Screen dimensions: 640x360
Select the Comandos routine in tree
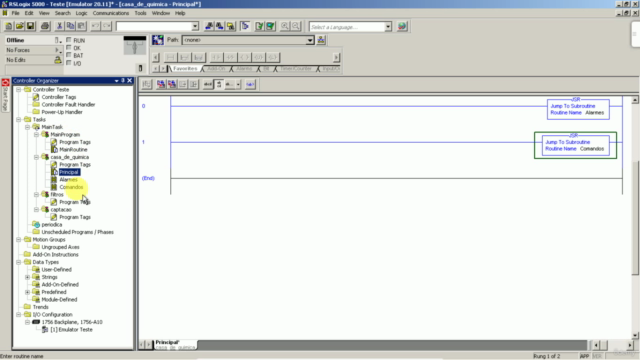[x=71, y=187]
